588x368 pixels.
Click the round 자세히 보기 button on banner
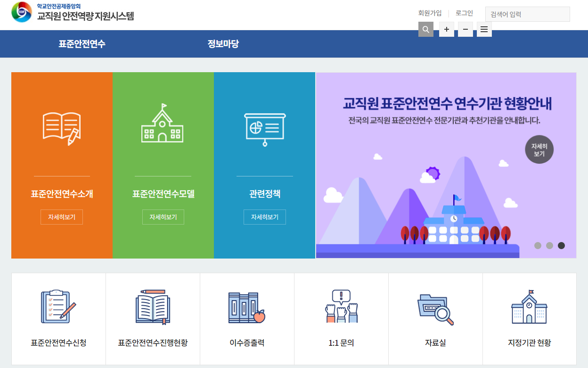539,149
